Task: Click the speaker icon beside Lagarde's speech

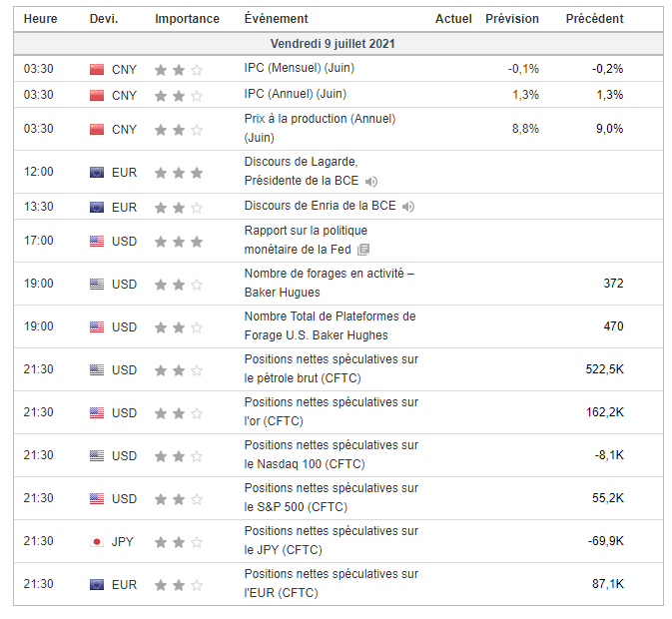Action: (371, 181)
